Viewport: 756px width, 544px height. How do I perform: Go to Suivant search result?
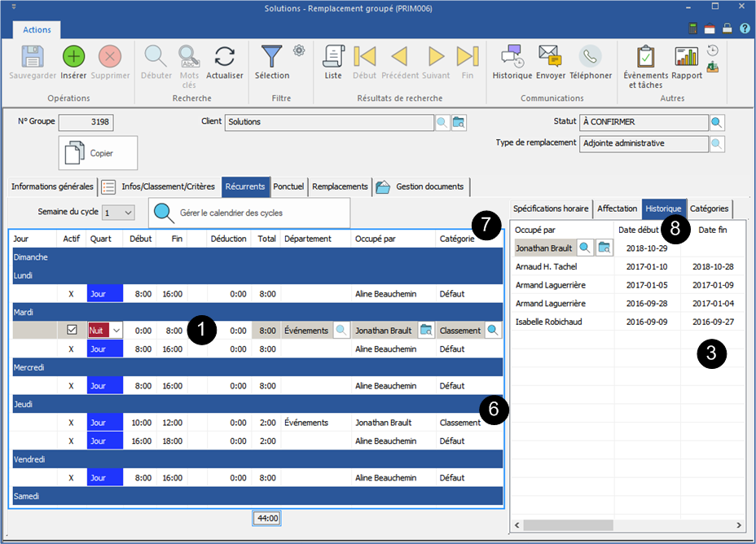coord(436,56)
